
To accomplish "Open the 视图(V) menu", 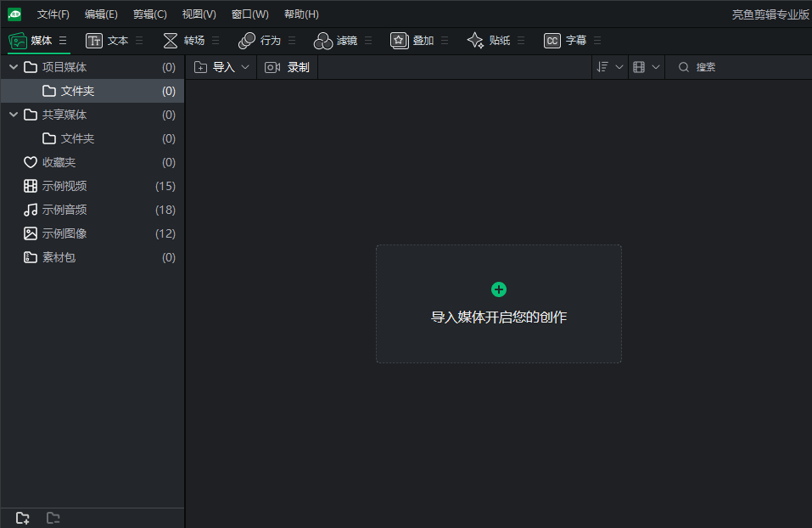I will point(199,14).
